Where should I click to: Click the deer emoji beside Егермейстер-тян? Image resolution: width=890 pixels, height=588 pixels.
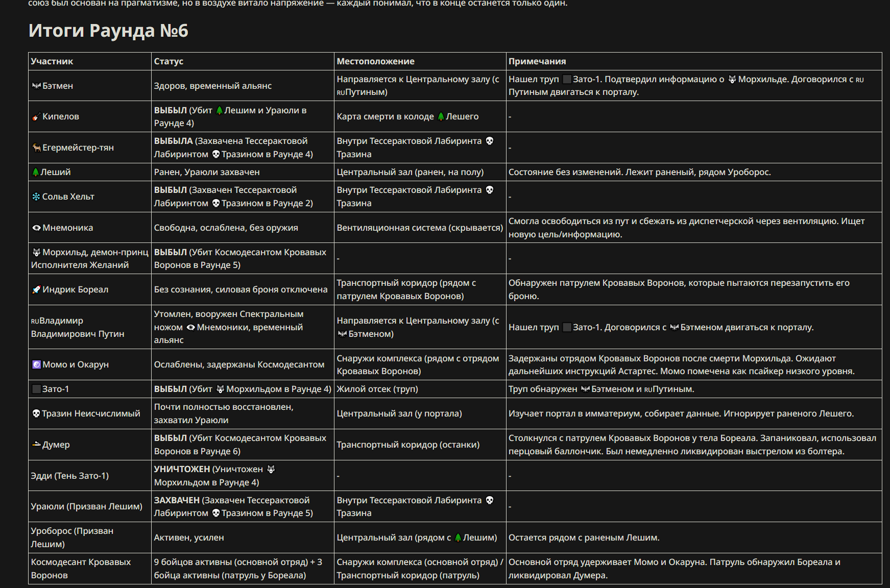pyautogui.click(x=36, y=148)
